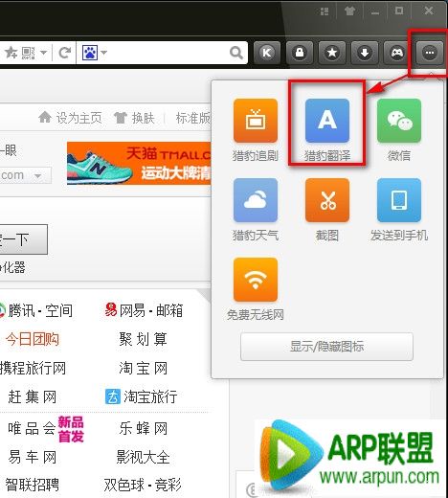The width and height of the screenshot is (448, 498).
Task: Reload the page with refresh icon
Action: [65, 53]
